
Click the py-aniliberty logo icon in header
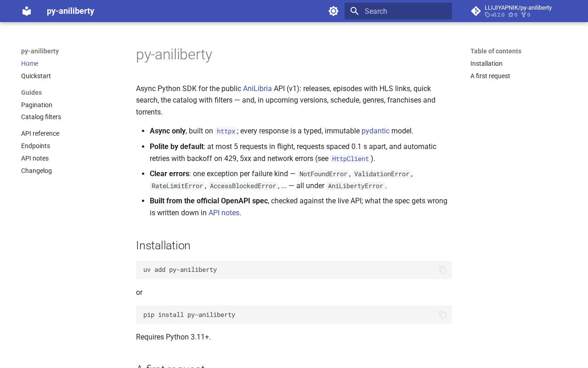(27, 11)
